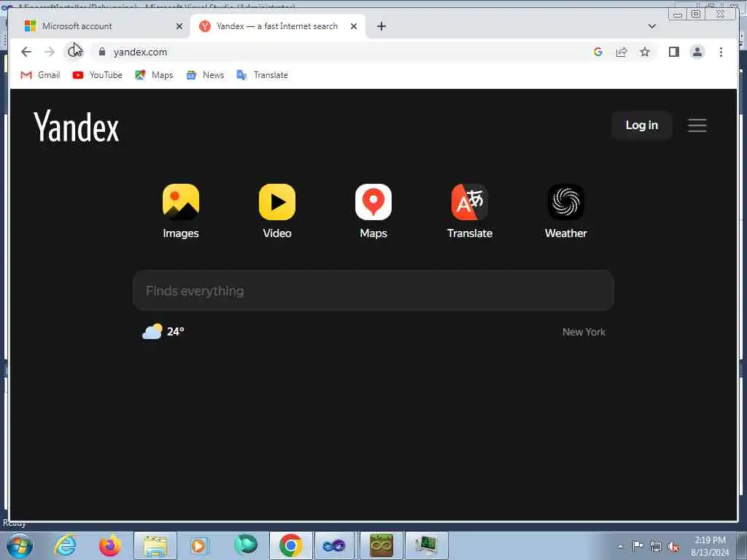The width and height of the screenshot is (747, 560).
Task: Click the lock icon in address bar
Action: point(102,52)
